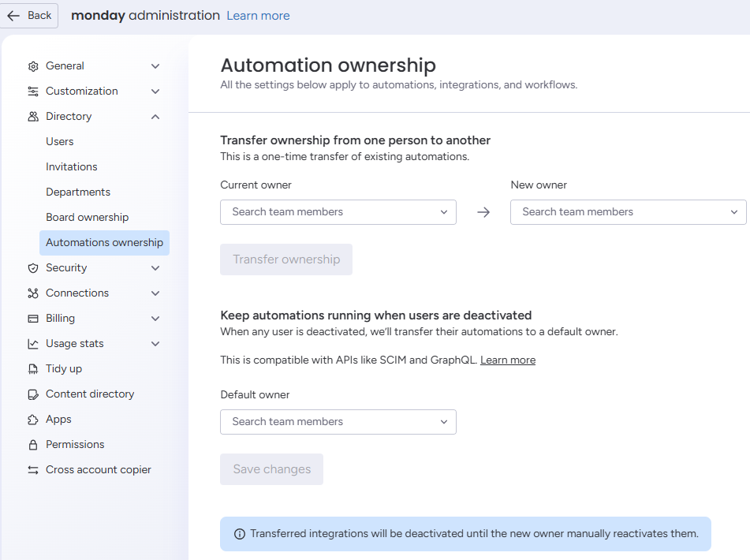Viewport: 750px width, 560px height.
Task: Click the Billing card icon
Action: tap(33, 319)
